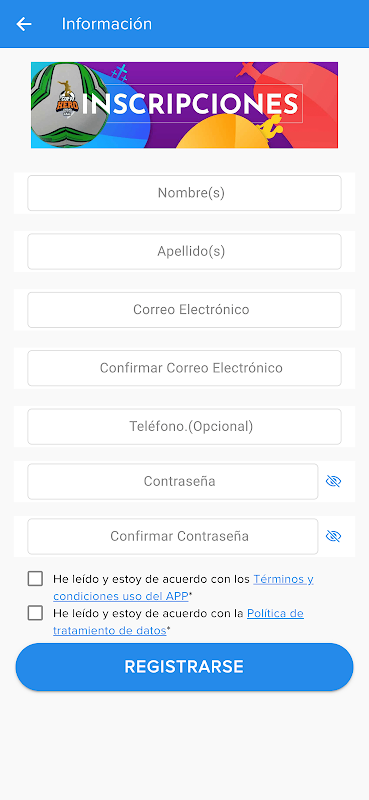This screenshot has width=369, height=800.
Task: Select the Teléfono.(Opcional) field
Action: [x=184, y=427]
